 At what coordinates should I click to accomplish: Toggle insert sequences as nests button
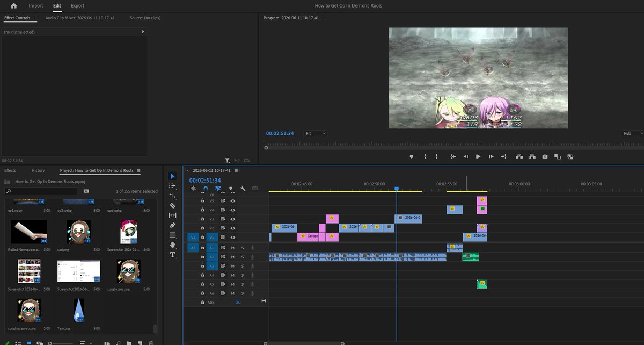pyautogui.click(x=193, y=189)
